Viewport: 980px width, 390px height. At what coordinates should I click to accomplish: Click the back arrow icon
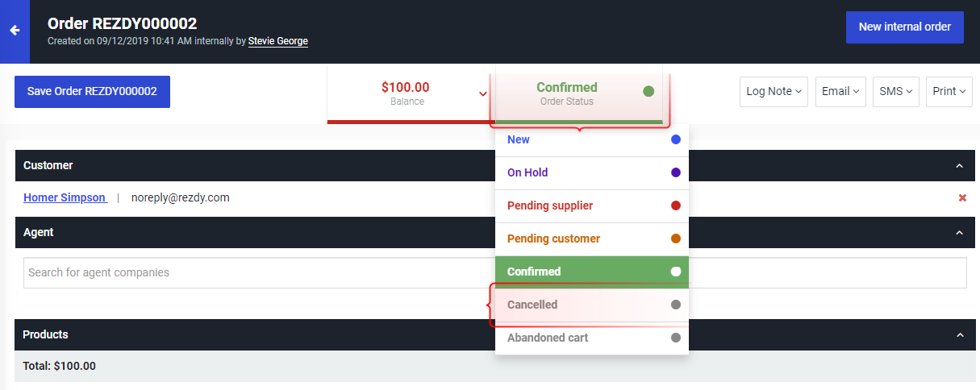click(15, 31)
